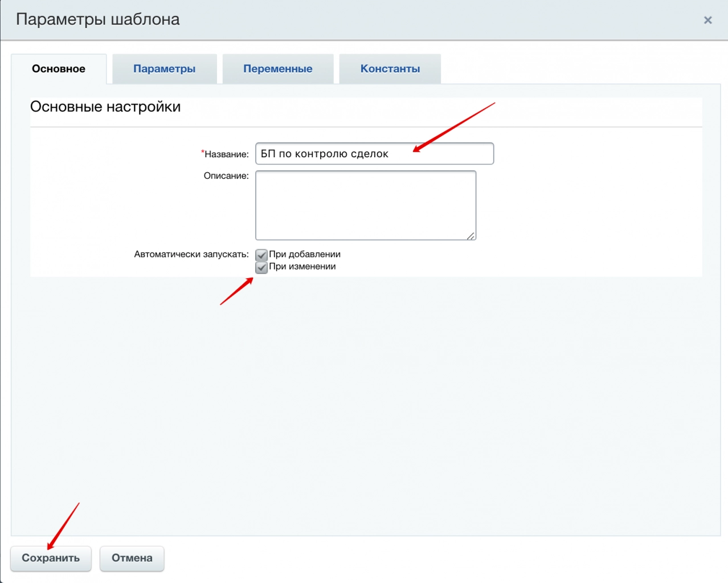This screenshot has height=583, width=728.
Task: Uncheck the При добавлении checkbox
Action: point(261,255)
